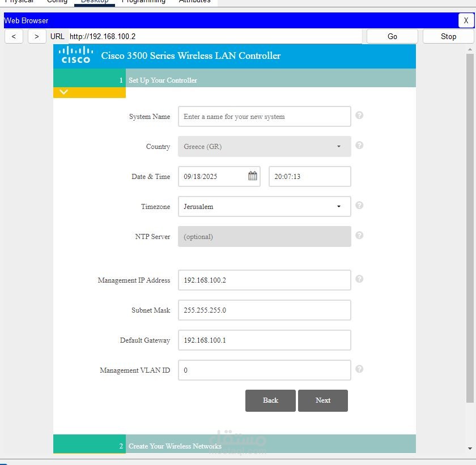Screen dimensions: 476x465
Task: Open help icon next to Country field
Action: click(359, 146)
